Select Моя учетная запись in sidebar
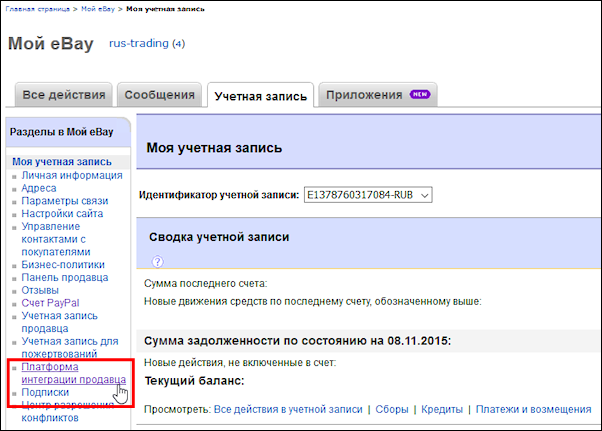602x431 pixels. click(x=62, y=162)
